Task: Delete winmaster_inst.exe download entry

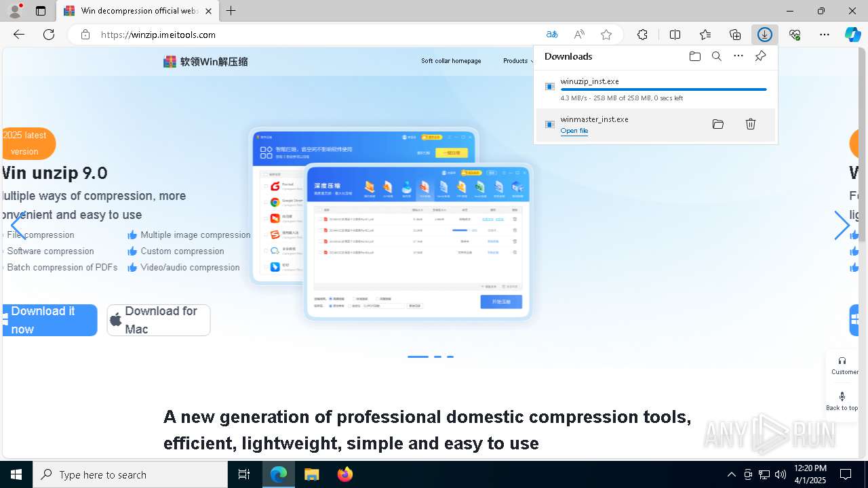Action: (751, 124)
